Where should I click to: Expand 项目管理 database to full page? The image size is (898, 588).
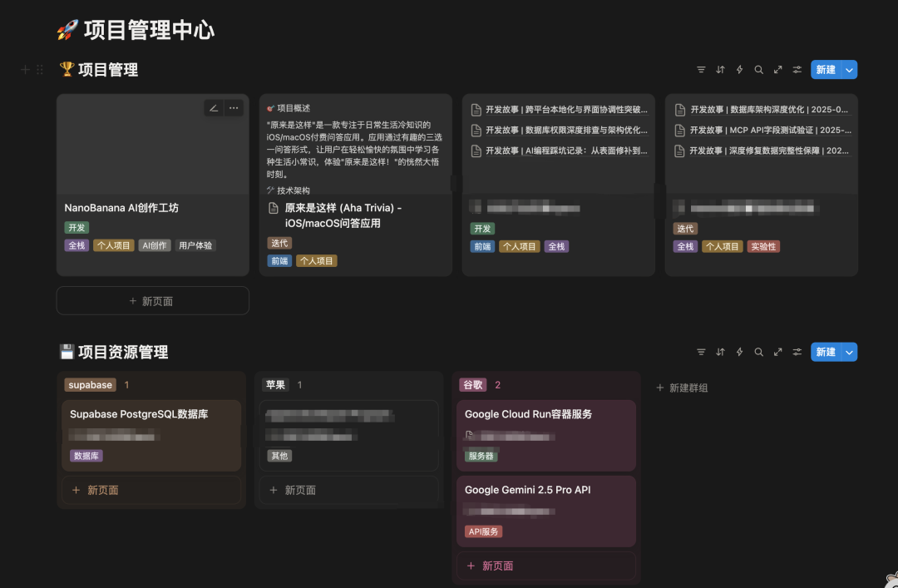click(777, 70)
